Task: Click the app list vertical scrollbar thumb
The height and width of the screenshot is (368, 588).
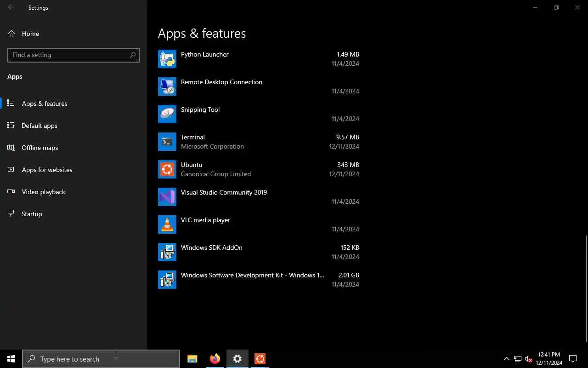Action: pos(586,288)
